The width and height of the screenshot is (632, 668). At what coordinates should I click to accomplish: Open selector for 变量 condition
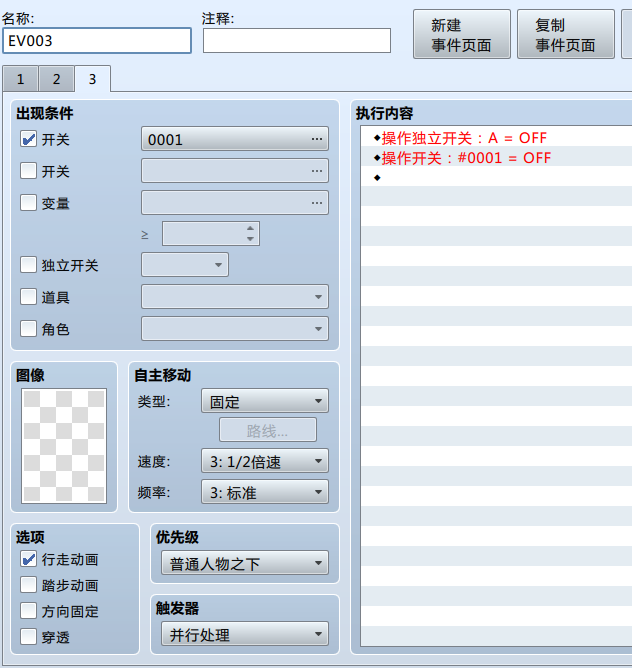(x=235, y=203)
